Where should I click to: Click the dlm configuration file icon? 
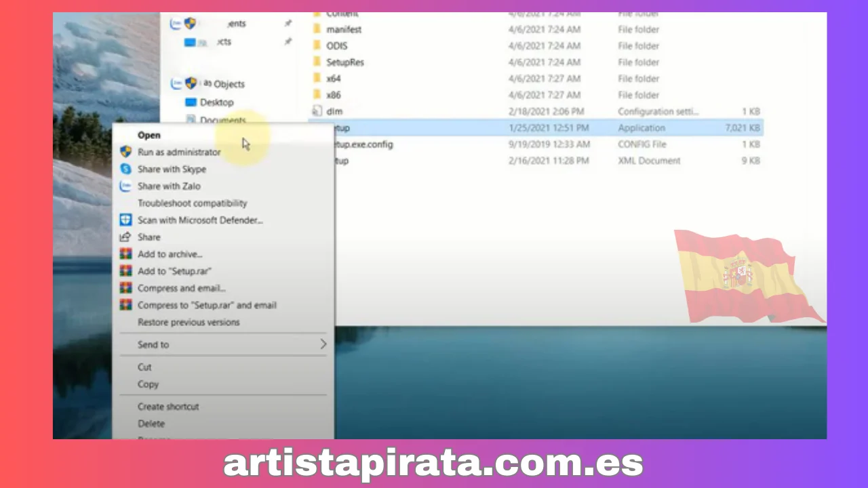[317, 111]
